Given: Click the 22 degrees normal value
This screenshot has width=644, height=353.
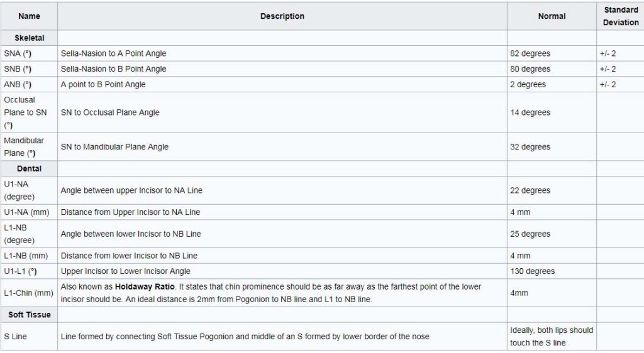Looking at the screenshot, I should click(530, 190).
